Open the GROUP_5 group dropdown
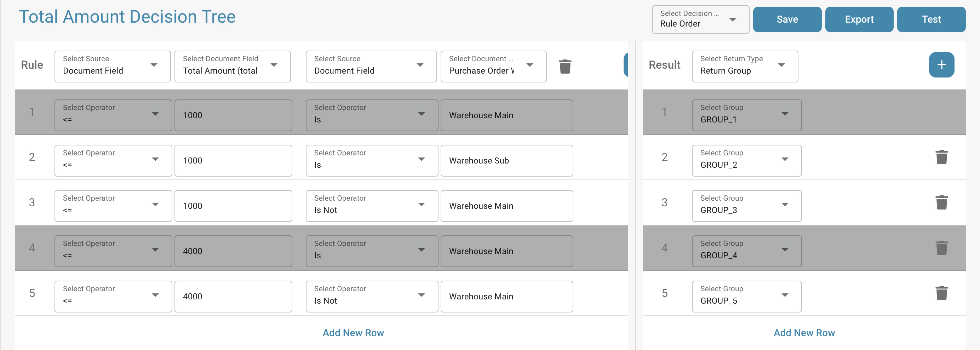This screenshot has width=980, height=350. pos(746,296)
